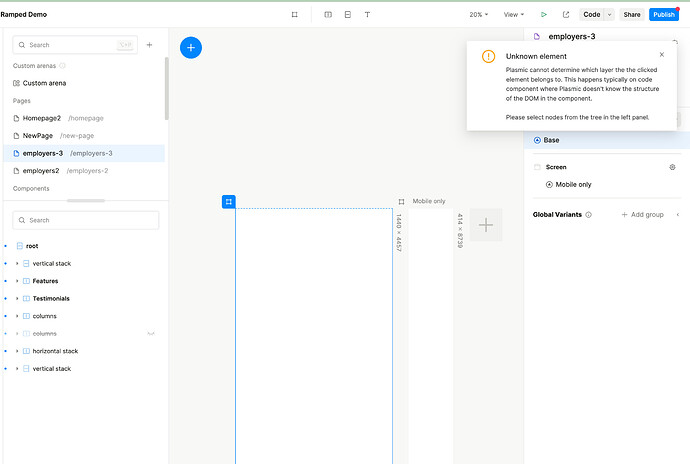The image size is (690, 464).
Task: Click the Share button
Action: (632, 15)
